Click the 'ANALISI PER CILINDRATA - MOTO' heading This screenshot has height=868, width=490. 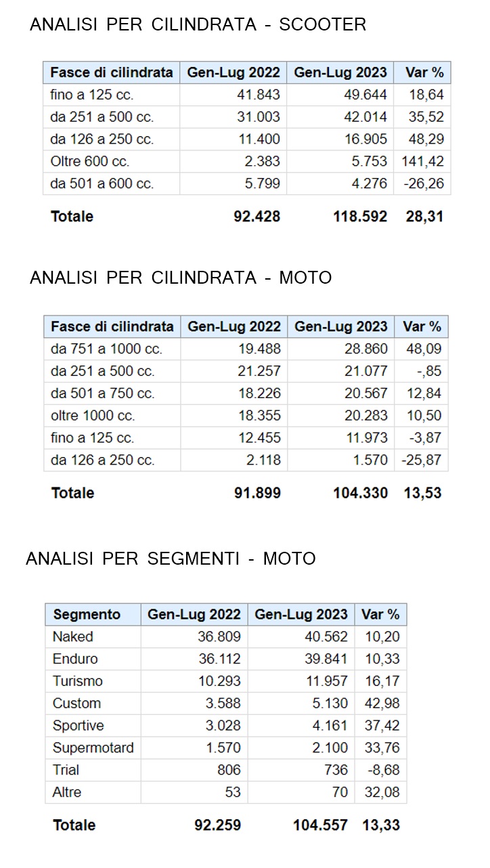(181, 278)
